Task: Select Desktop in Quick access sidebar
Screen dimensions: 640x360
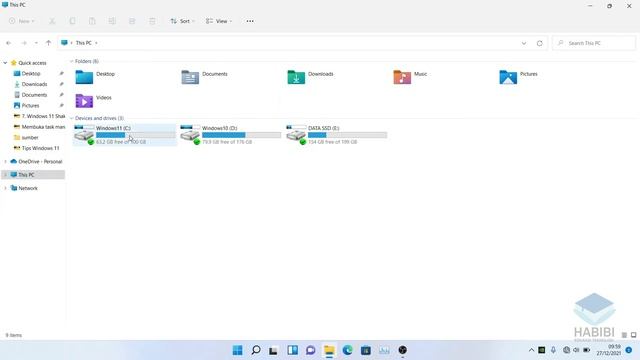Action: (x=31, y=73)
